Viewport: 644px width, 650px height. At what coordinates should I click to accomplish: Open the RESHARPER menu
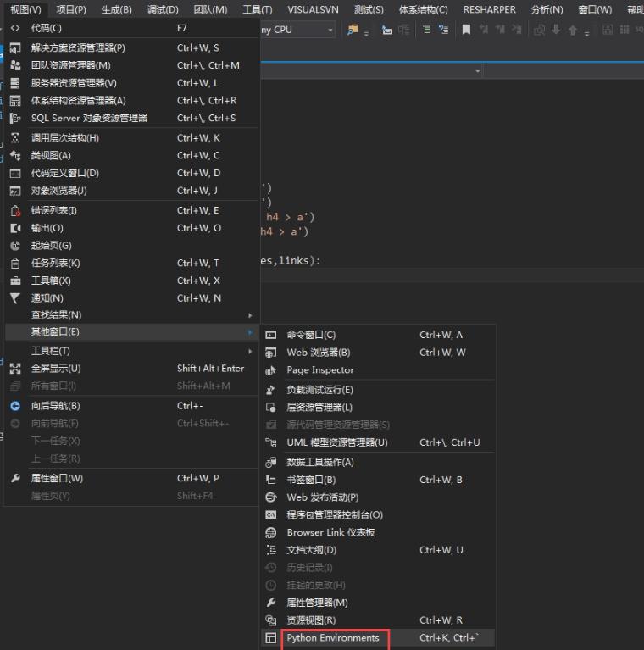[490, 9]
